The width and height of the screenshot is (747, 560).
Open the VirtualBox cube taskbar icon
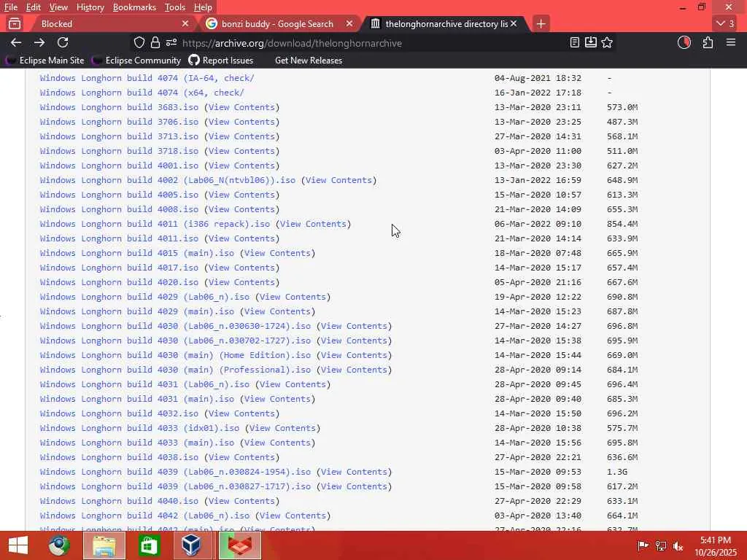(192, 545)
